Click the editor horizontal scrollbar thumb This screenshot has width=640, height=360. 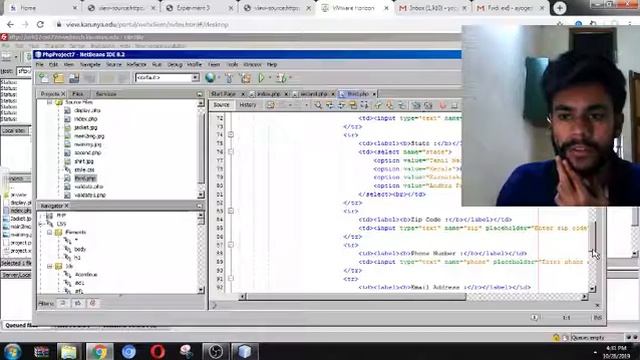click(356, 297)
